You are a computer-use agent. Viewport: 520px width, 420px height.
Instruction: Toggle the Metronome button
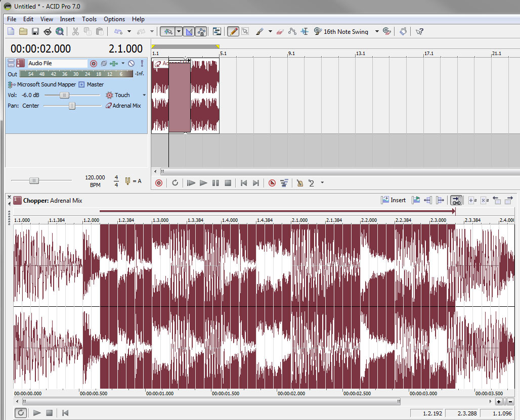click(300, 183)
